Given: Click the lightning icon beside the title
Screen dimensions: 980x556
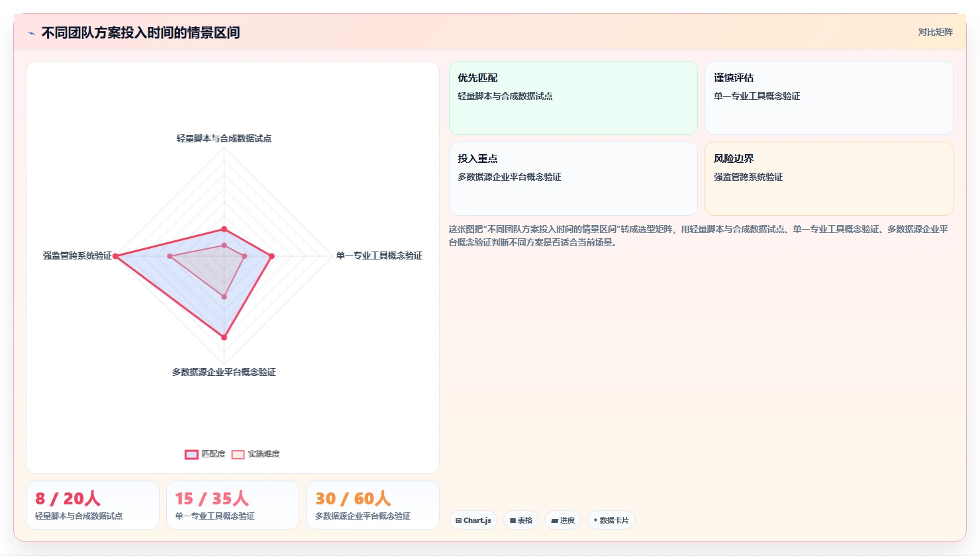Looking at the screenshot, I should pos(31,33).
